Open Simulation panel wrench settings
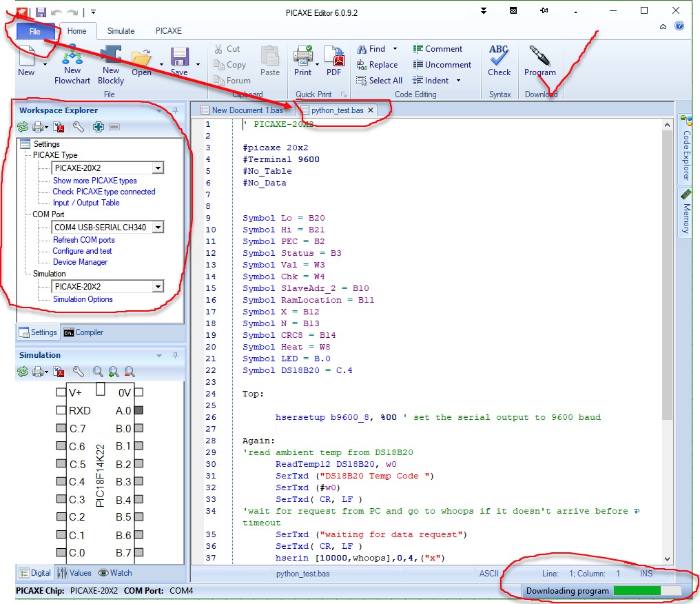This screenshot has width=700, height=604. click(x=78, y=372)
